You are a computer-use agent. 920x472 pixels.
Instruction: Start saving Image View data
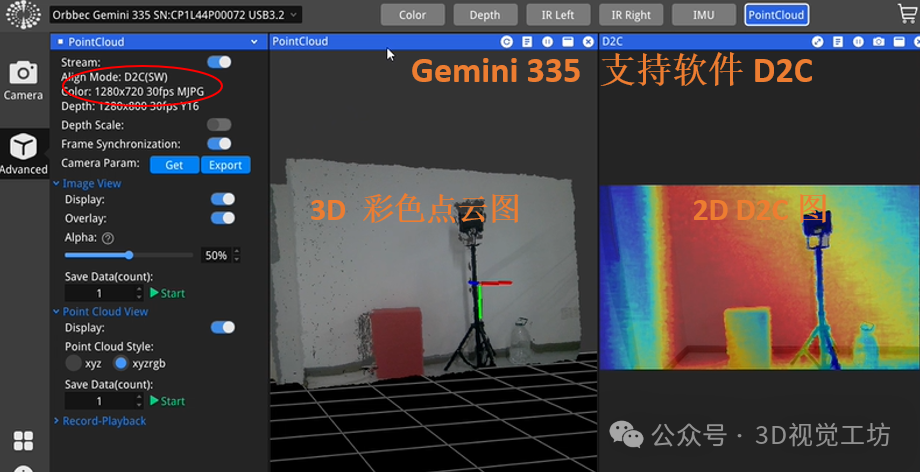tap(167, 293)
